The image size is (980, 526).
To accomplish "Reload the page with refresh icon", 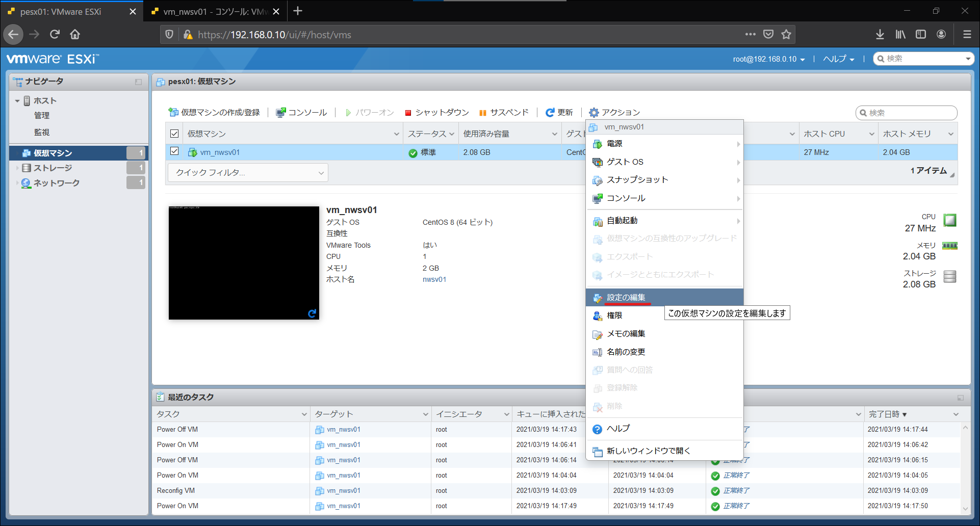I will pyautogui.click(x=55, y=35).
